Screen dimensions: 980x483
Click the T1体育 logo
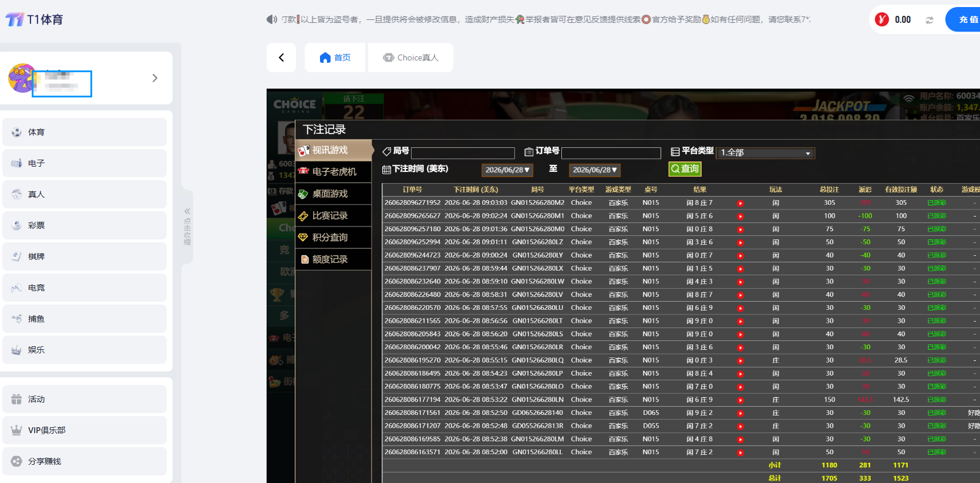click(x=34, y=19)
